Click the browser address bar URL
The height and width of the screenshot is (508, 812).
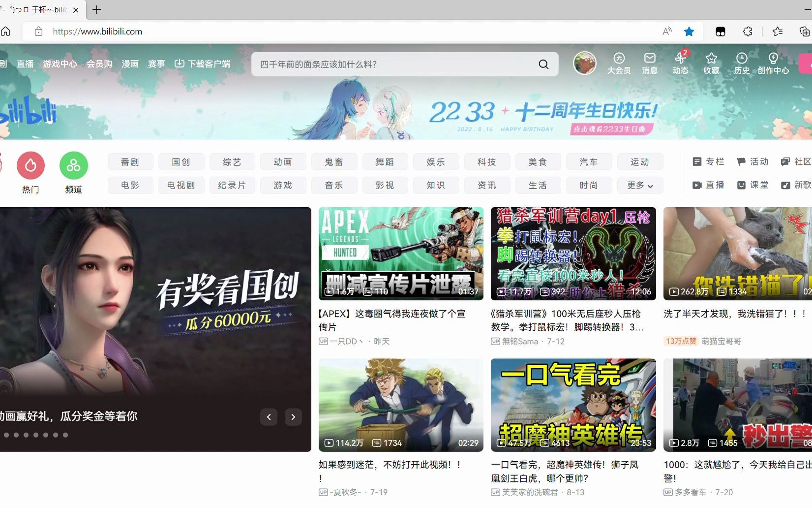(97, 32)
